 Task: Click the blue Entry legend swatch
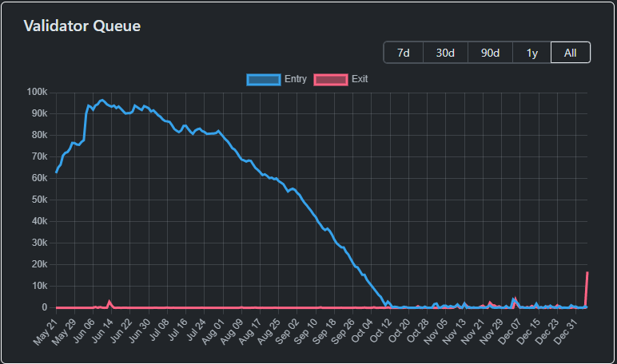pos(264,79)
